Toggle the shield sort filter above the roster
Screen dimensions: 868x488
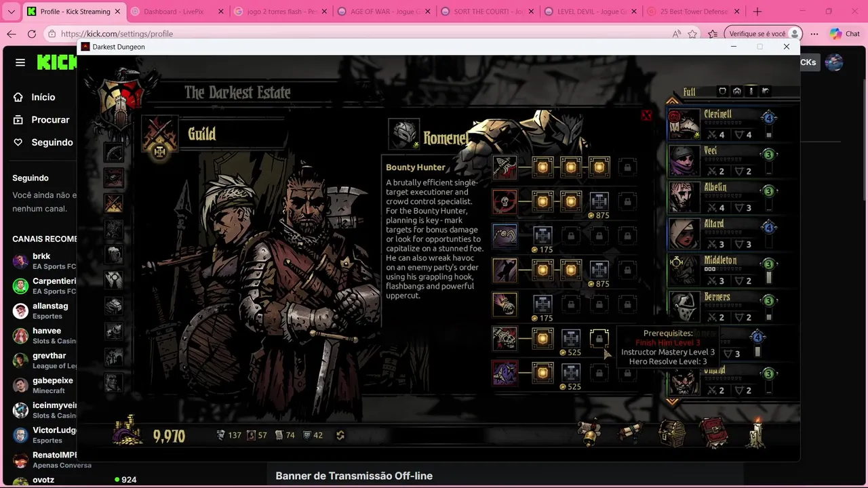point(722,91)
